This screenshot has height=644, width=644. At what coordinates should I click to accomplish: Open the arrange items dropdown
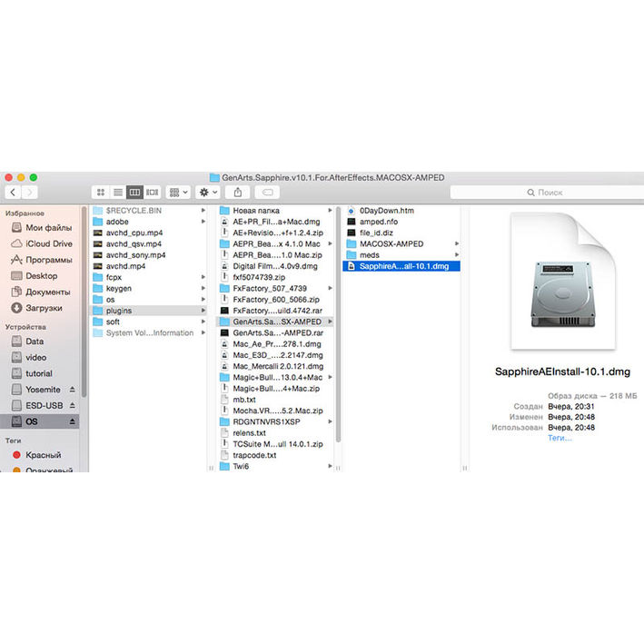pyautogui.click(x=178, y=192)
